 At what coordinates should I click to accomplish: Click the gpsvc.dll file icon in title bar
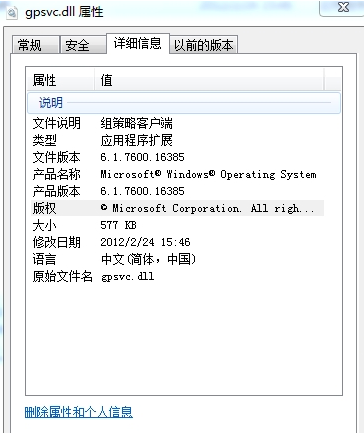coord(12,13)
